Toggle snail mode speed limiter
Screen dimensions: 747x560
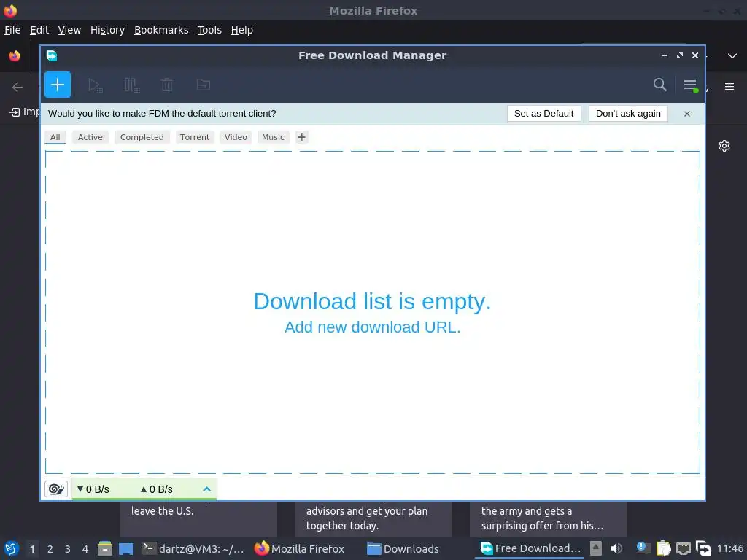(x=55, y=489)
